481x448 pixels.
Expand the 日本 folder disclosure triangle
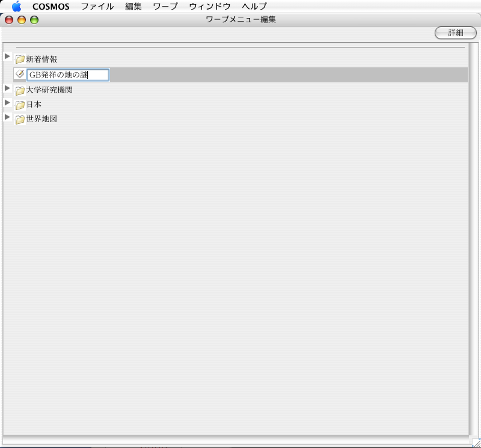[7, 103]
